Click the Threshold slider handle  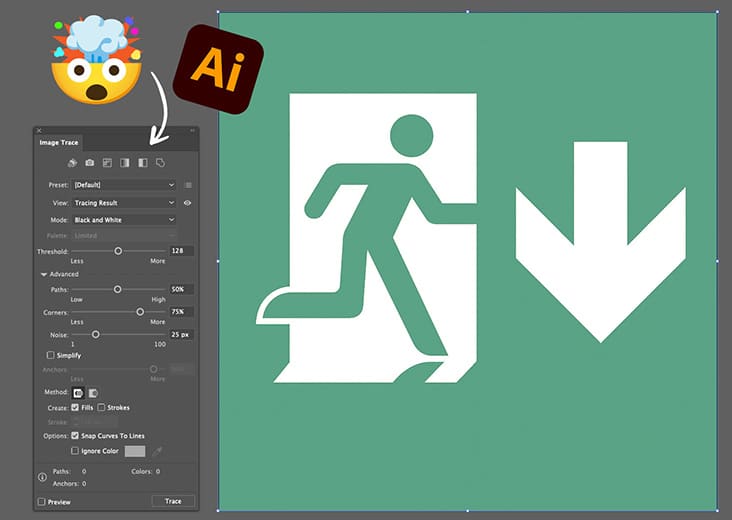(x=118, y=251)
